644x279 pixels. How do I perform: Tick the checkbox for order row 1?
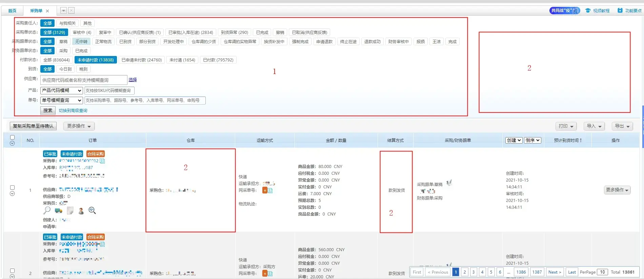point(12,187)
